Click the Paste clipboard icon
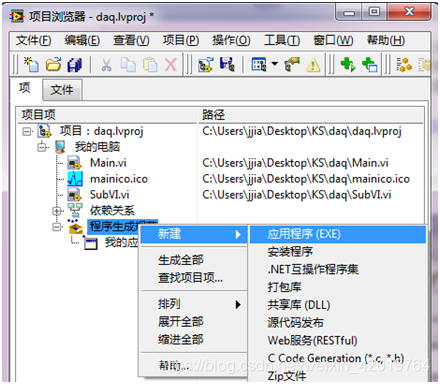The width and height of the screenshot is (440, 384). coord(150,64)
